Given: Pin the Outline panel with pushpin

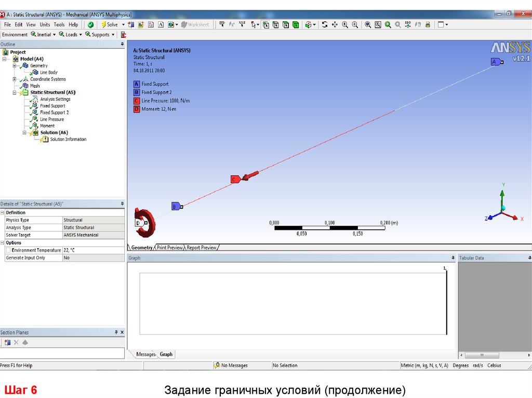Looking at the screenshot, I should pyautogui.click(x=123, y=45).
